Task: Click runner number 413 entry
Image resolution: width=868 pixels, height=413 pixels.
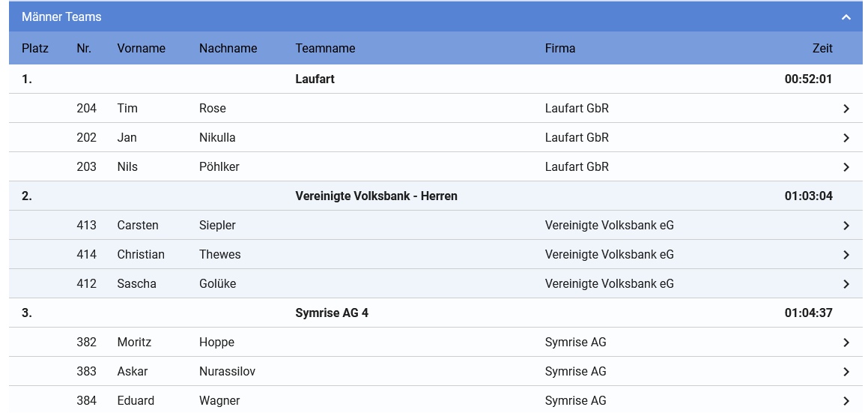Action: point(86,225)
